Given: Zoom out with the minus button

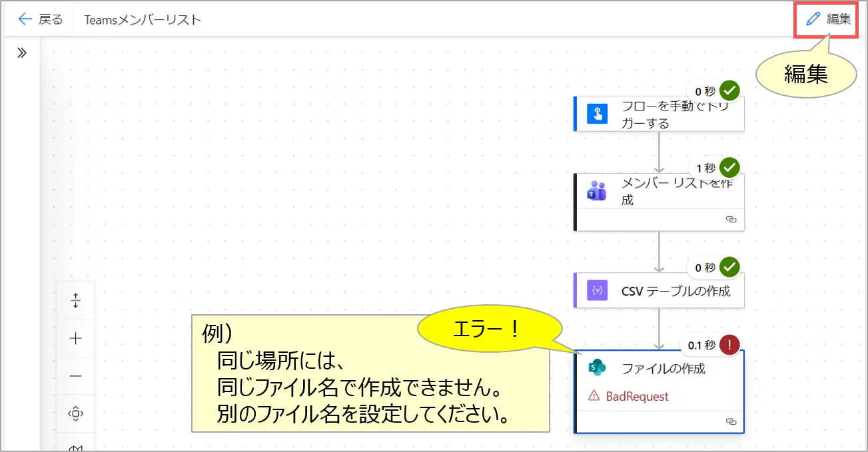Looking at the screenshot, I should click(76, 376).
